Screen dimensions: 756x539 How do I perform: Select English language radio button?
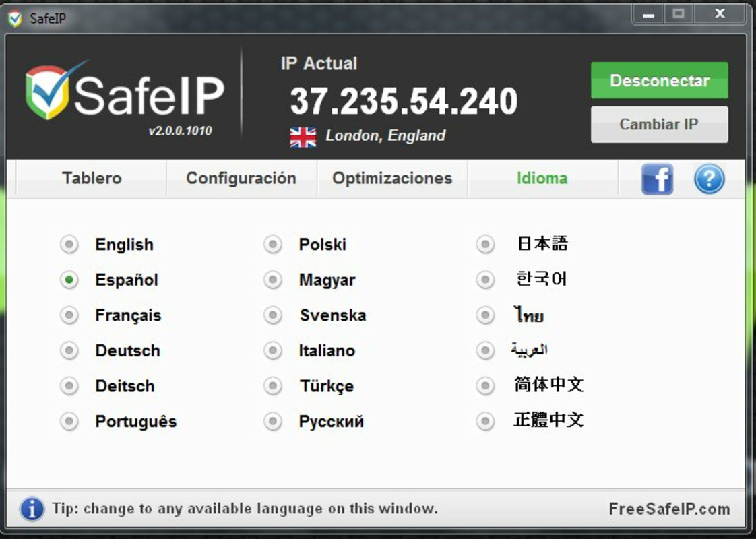69,245
